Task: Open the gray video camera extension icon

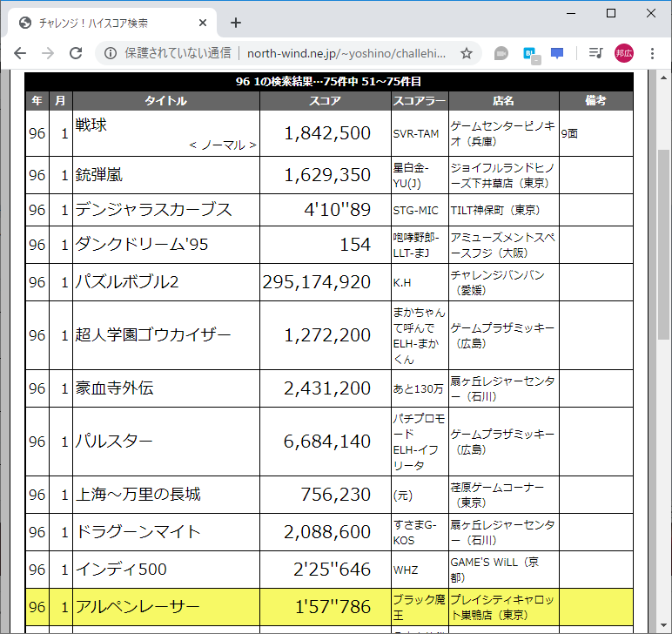Action: click(x=501, y=53)
